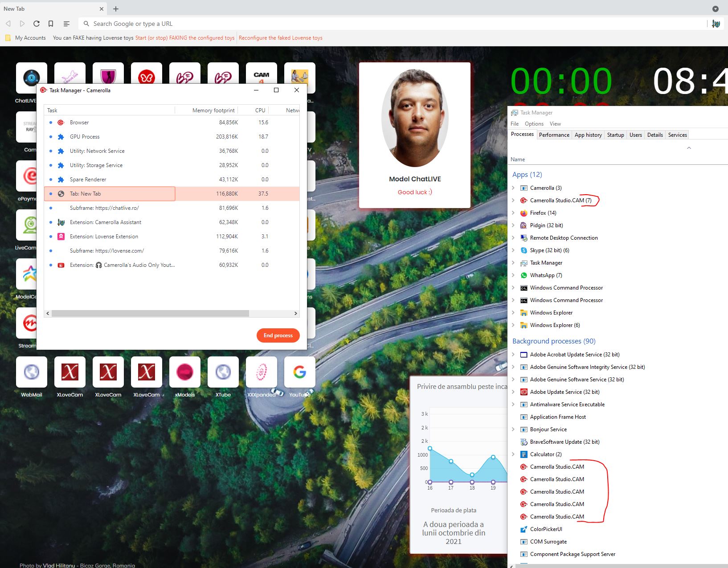
Task: Click the Lovense Extension pink icon
Action: click(61, 237)
